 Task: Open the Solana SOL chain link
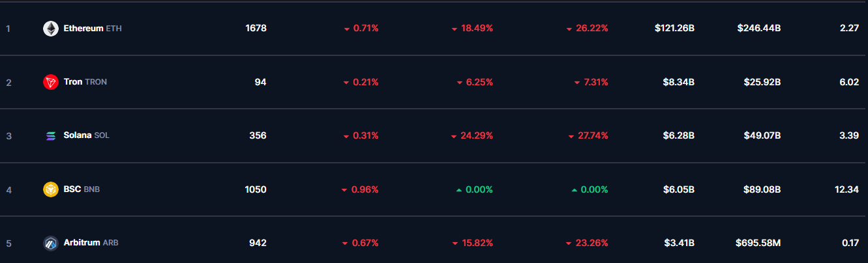87,135
